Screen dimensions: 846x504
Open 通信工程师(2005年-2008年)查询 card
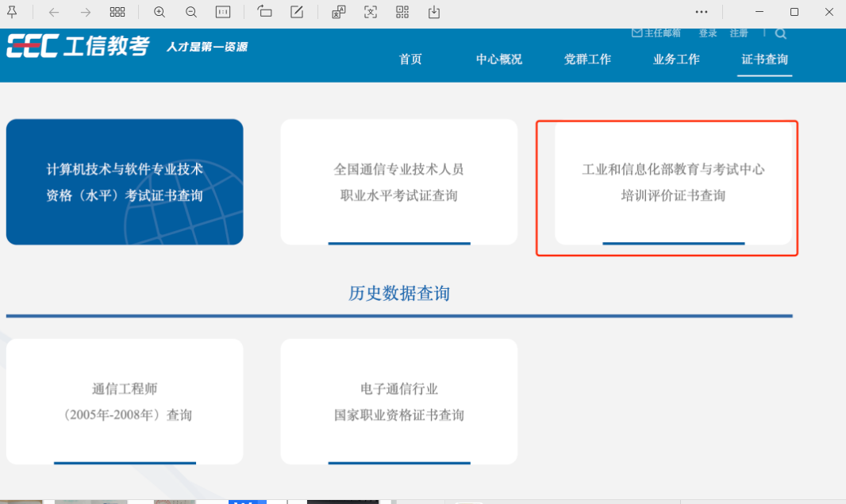[125, 402]
